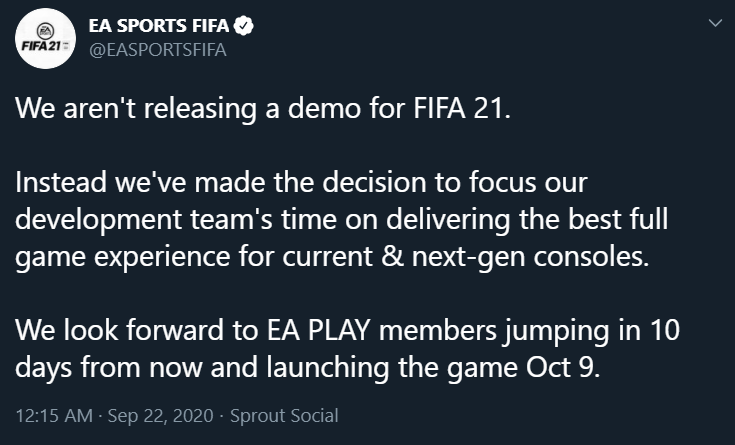Click the line starting "days from now"
Screen dimensions: 735x445
coord(308,367)
